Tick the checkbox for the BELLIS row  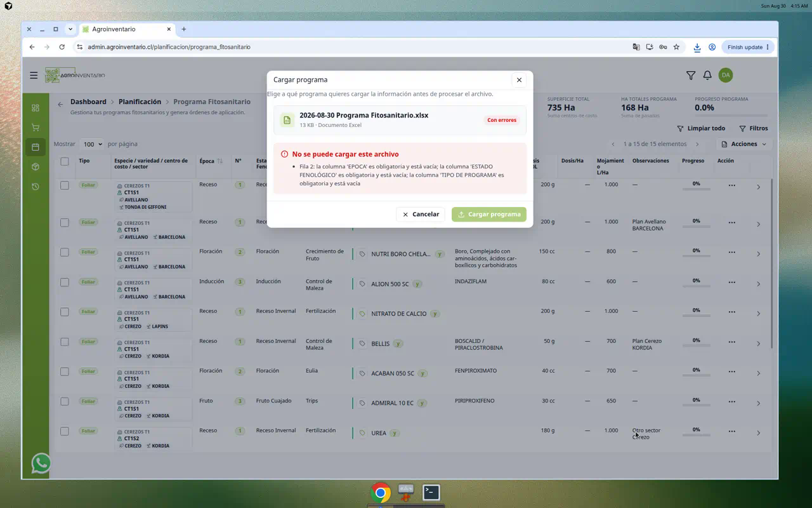coord(65,342)
